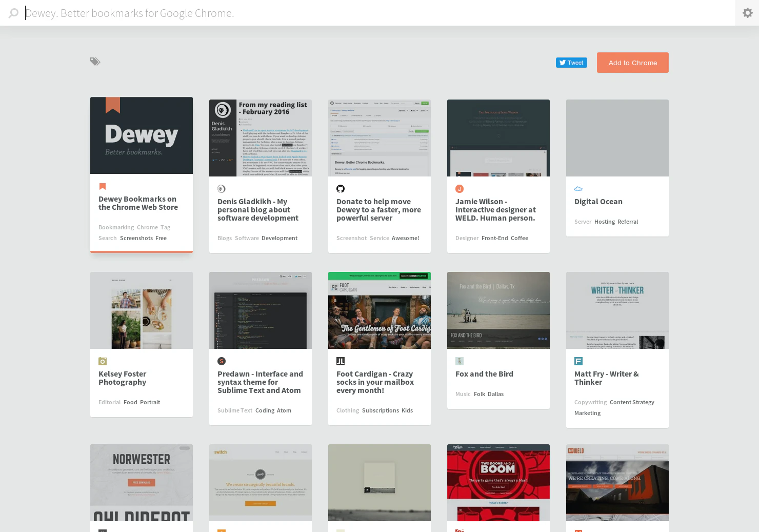Click the reading list February 2016 thumbnail

pos(261,138)
